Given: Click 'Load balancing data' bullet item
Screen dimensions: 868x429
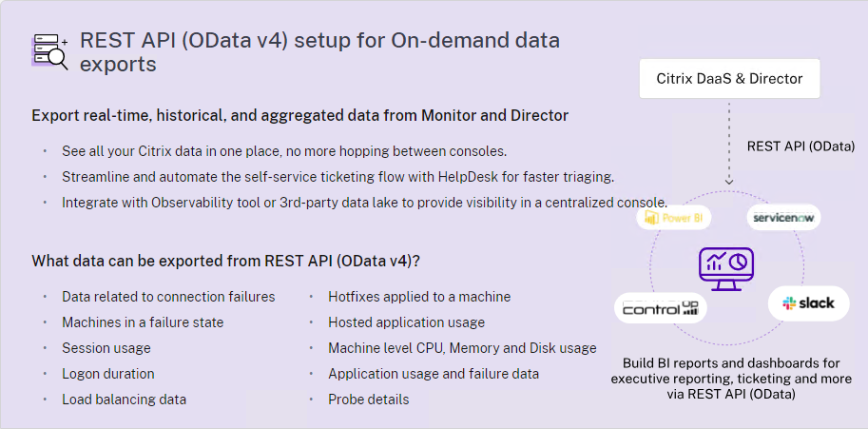Looking at the screenshot, I should 124,400.
